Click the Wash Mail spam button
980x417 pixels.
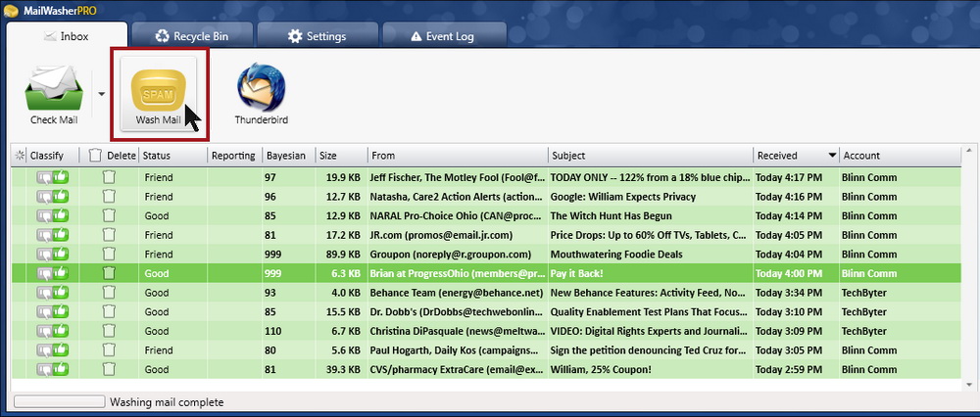pyautogui.click(x=159, y=94)
